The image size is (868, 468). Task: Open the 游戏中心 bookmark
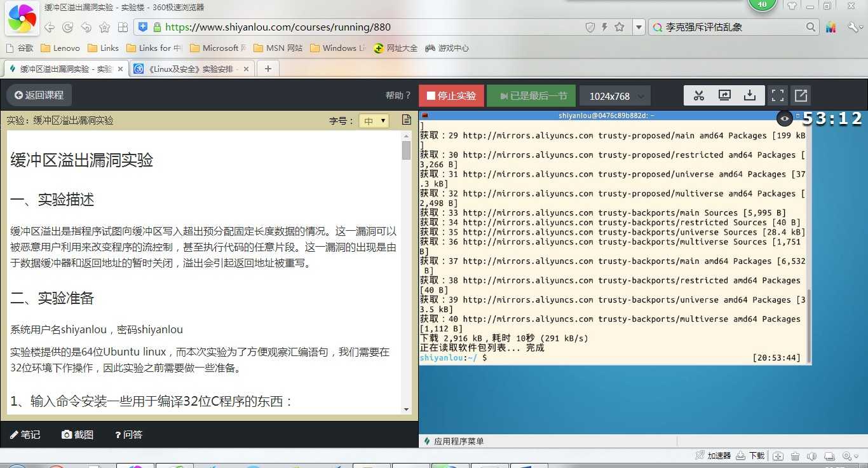(x=447, y=48)
